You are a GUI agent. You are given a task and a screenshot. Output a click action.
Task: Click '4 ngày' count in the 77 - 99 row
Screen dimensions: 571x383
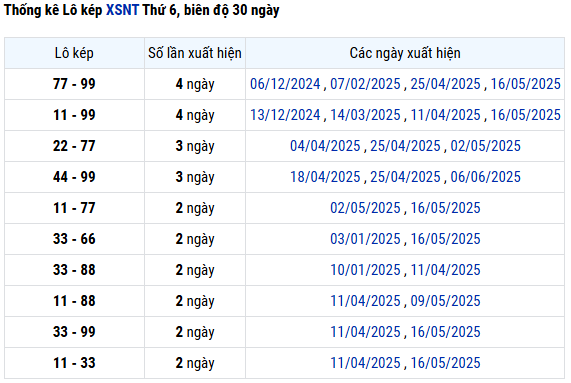[x=195, y=84]
